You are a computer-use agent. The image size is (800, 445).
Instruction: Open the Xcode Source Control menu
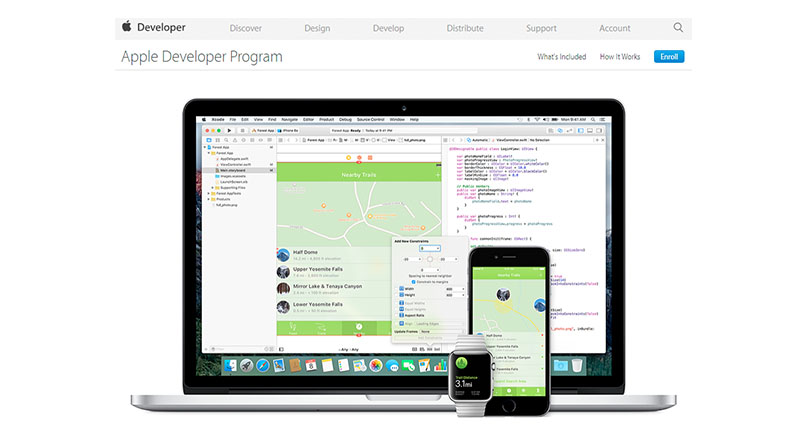point(370,119)
